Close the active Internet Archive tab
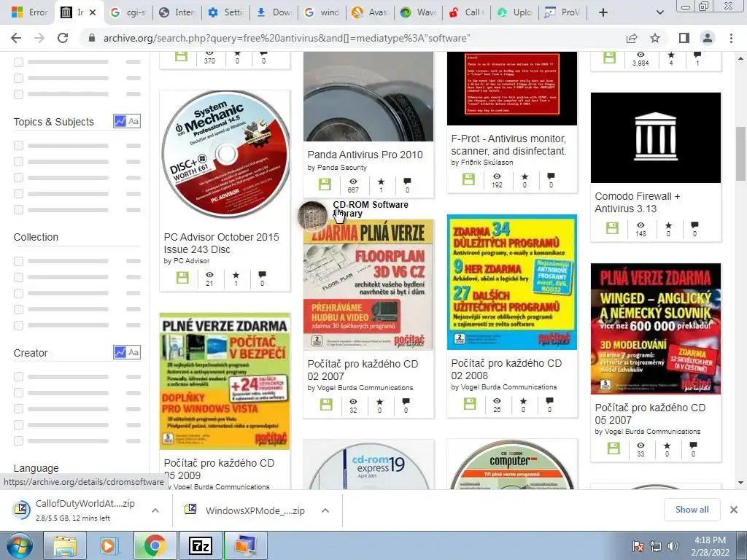Image resolution: width=747 pixels, height=560 pixels. click(93, 12)
